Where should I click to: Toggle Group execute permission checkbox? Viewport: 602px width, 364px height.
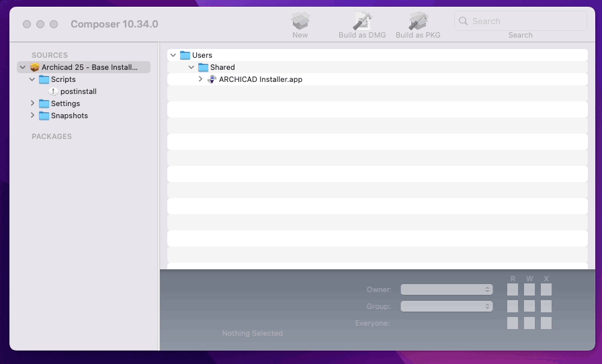[x=546, y=306]
